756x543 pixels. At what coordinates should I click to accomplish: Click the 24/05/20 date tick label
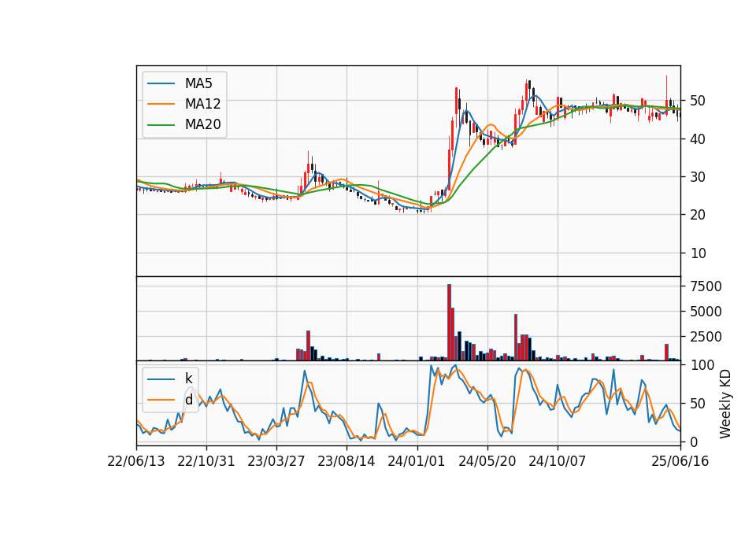[487, 461]
